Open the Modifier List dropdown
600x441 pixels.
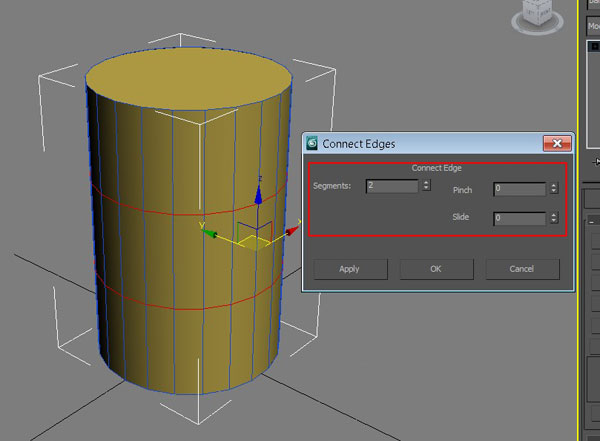coord(592,27)
